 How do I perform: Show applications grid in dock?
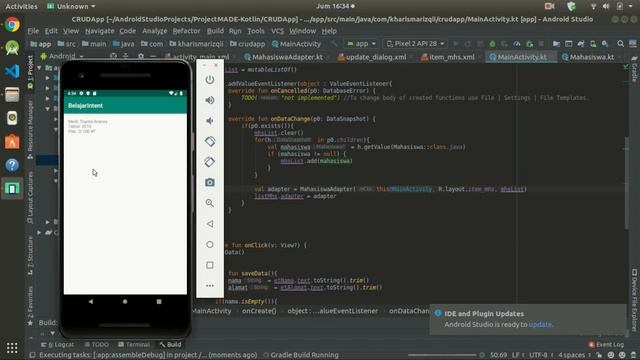12,348
